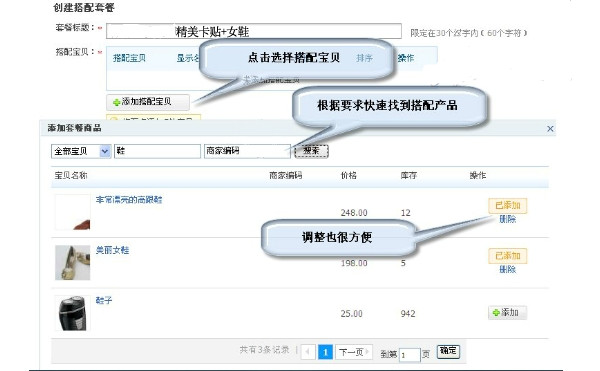
Task: Click the 商家编码 search field
Action: click(x=247, y=151)
